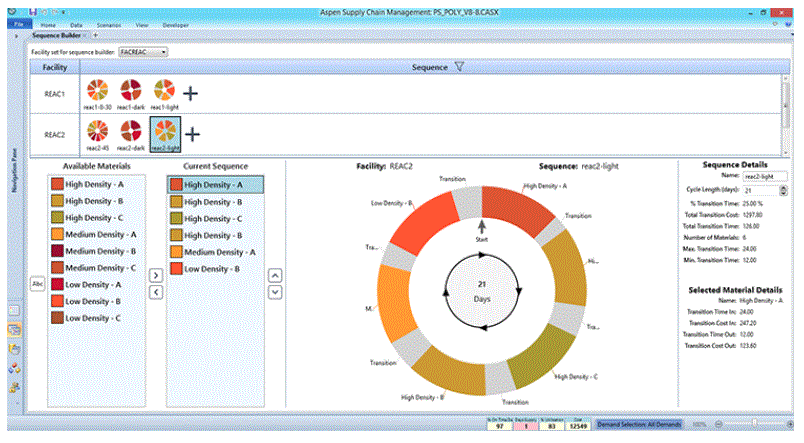Open the third navigation pane icon
This screenshot has height=443, width=804.
pyautogui.click(x=14, y=350)
